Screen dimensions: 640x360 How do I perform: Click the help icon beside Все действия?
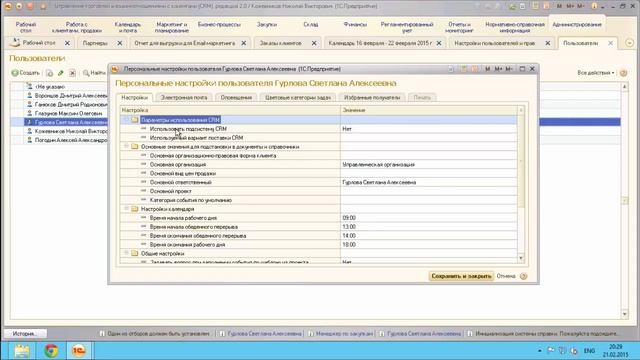pyautogui.click(x=623, y=73)
